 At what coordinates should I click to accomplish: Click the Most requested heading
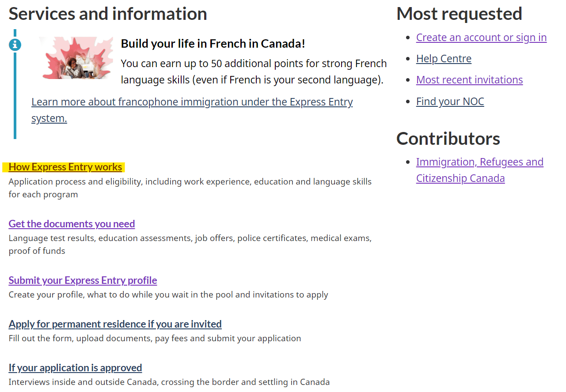[x=459, y=14]
